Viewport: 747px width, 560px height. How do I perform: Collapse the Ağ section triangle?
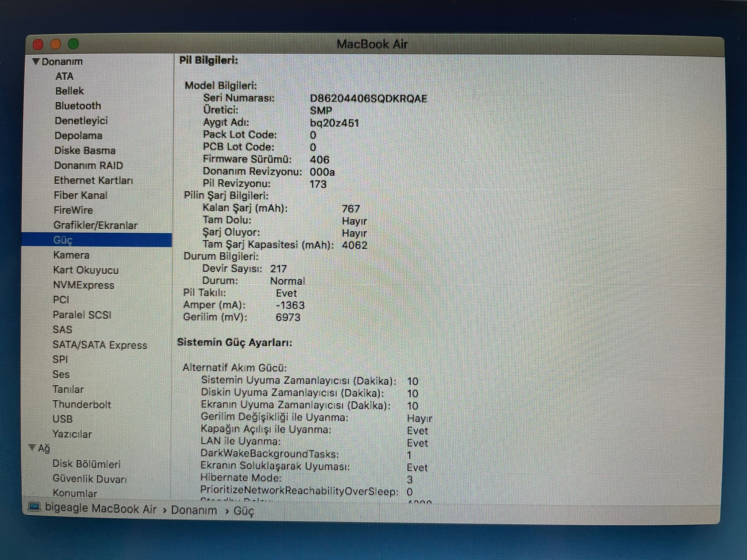tap(32, 447)
